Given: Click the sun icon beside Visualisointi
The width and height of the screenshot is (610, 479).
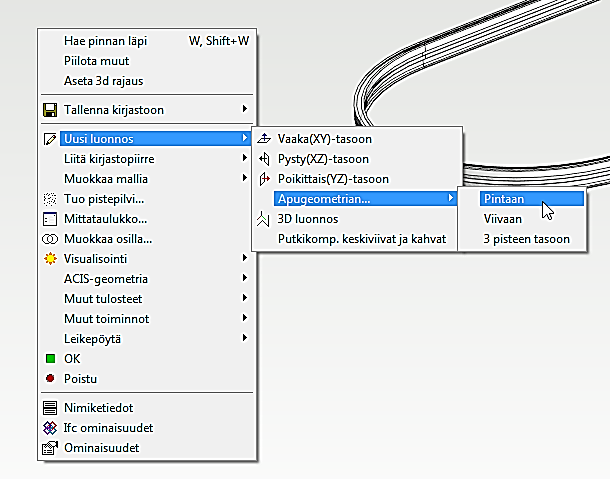Looking at the screenshot, I should [x=50, y=259].
